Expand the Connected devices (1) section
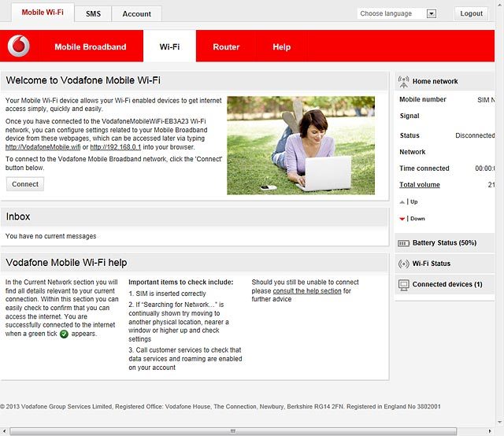This screenshot has width=504, height=436. (444, 285)
